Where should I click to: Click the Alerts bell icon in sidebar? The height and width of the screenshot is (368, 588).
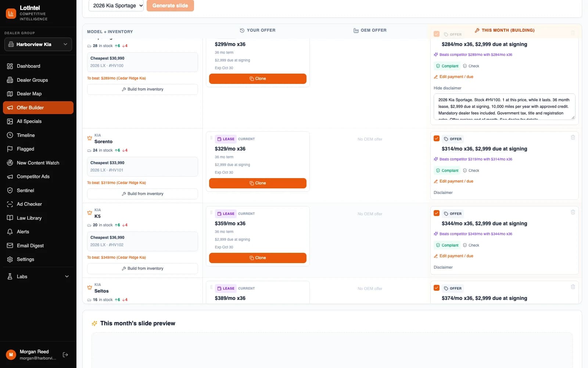click(x=10, y=232)
